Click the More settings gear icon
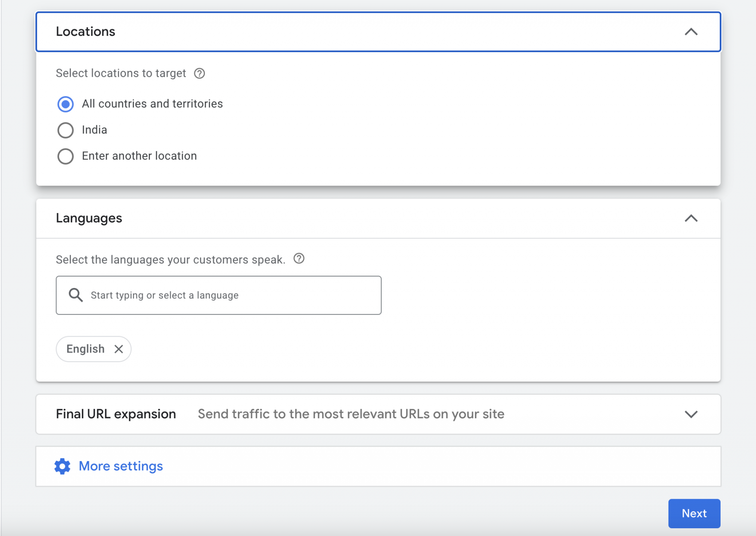Viewport: 756px width, 536px height. 62,466
